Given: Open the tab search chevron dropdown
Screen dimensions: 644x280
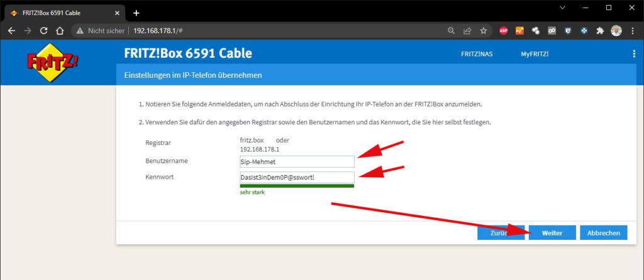Looking at the screenshot, I should (x=563, y=8).
